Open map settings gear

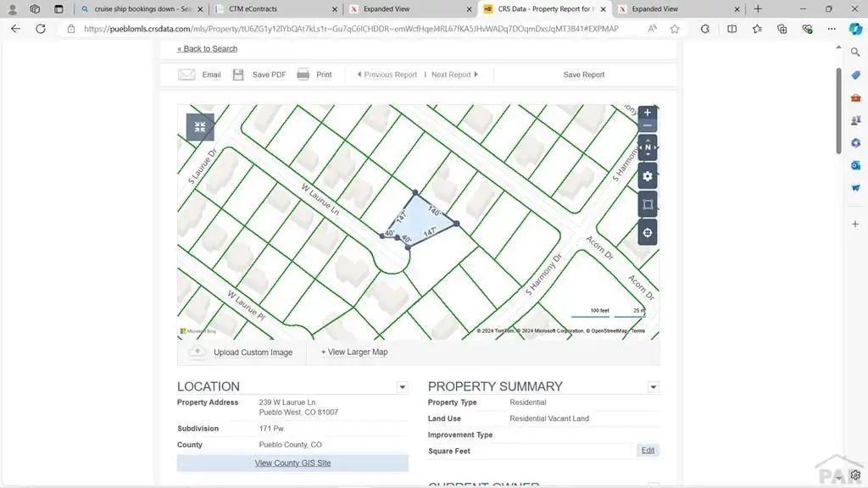(647, 176)
